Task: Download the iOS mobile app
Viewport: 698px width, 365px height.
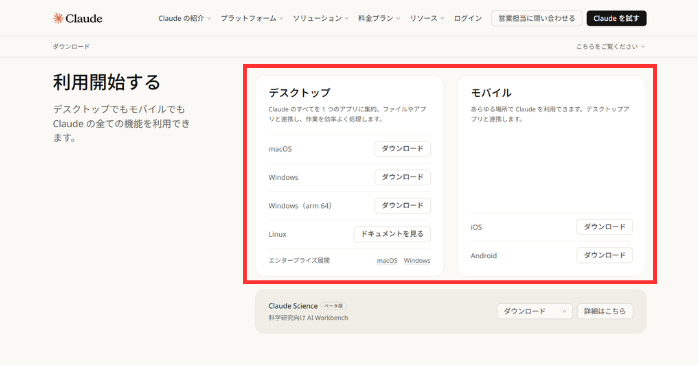Action: (605, 227)
